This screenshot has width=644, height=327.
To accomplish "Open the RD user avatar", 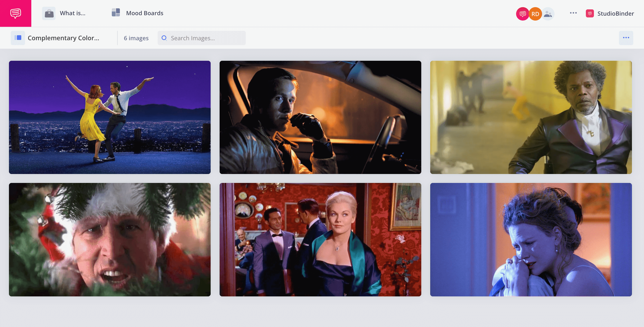I will [x=535, y=14].
